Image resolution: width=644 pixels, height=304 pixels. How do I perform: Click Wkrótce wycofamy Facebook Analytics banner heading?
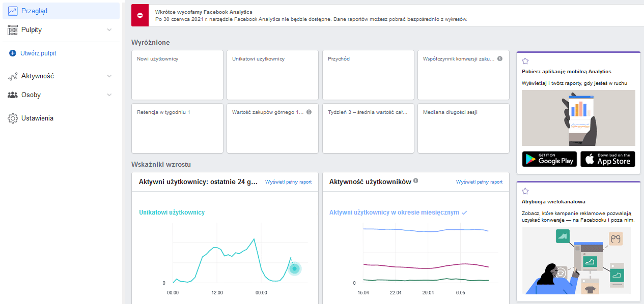pos(204,12)
